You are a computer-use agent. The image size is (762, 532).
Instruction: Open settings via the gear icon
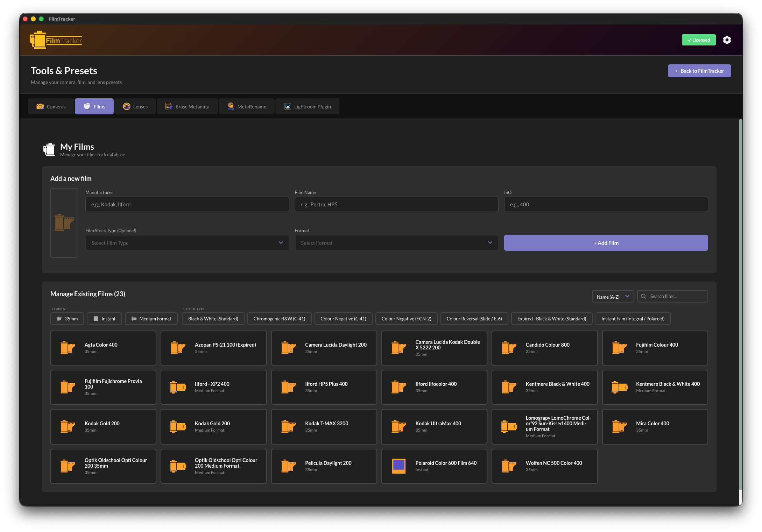coord(727,40)
